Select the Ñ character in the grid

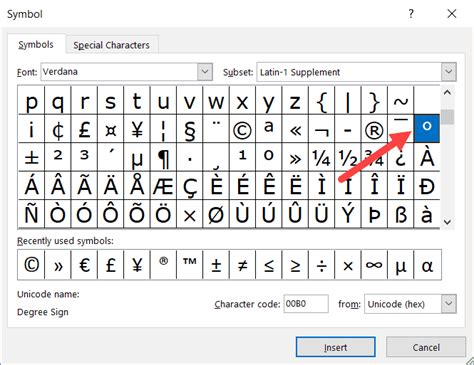click(x=31, y=214)
